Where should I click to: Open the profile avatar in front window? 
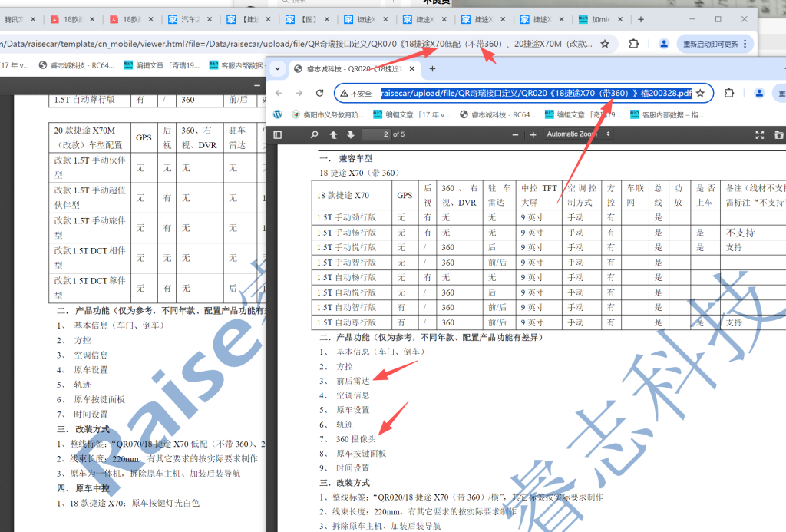759,93
